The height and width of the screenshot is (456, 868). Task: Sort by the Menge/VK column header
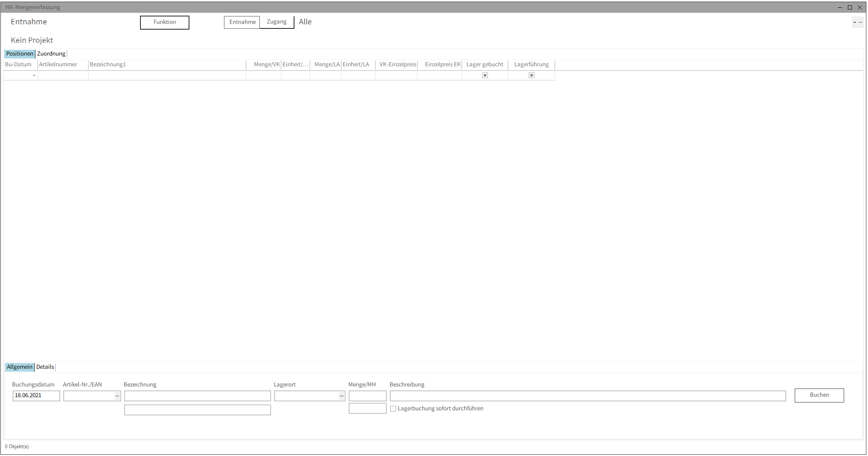click(x=264, y=65)
